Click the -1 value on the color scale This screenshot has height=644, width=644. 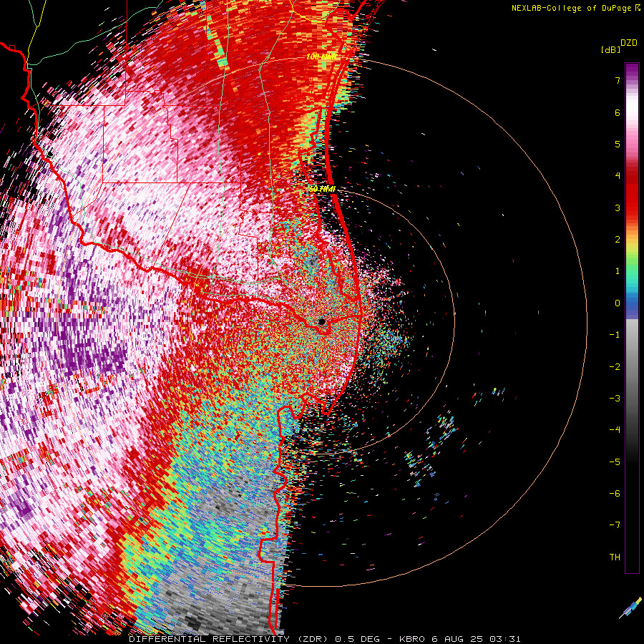[x=615, y=335]
